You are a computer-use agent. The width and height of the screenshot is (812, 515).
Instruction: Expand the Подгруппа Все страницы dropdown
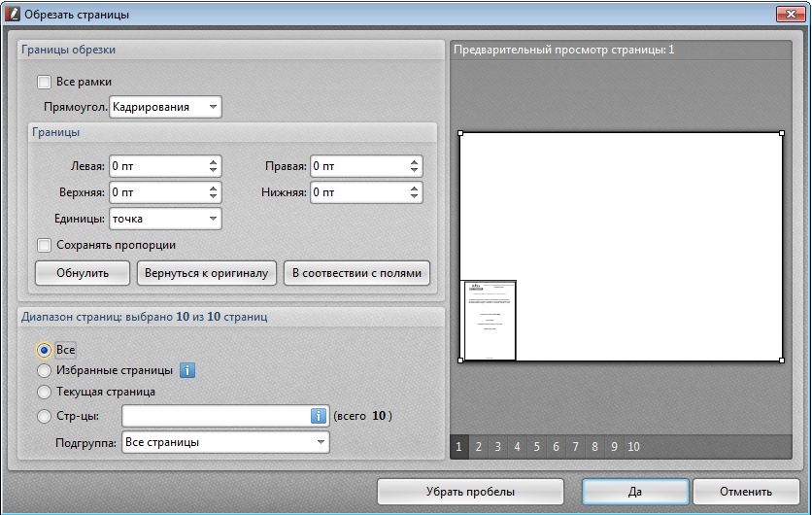(x=225, y=442)
